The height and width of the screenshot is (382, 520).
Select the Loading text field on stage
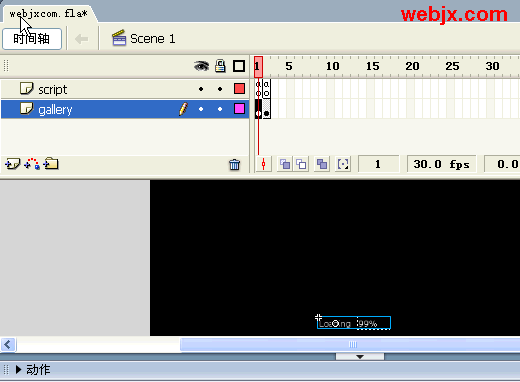click(x=336, y=323)
